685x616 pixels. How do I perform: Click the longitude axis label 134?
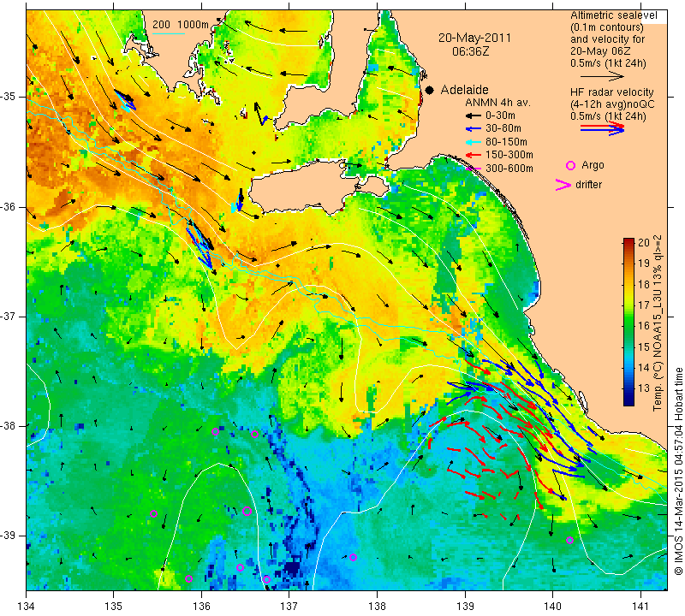27,607
